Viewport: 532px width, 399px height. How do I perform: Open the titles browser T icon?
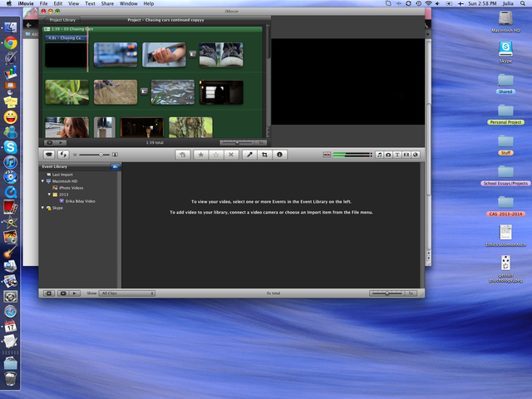(x=397, y=155)
